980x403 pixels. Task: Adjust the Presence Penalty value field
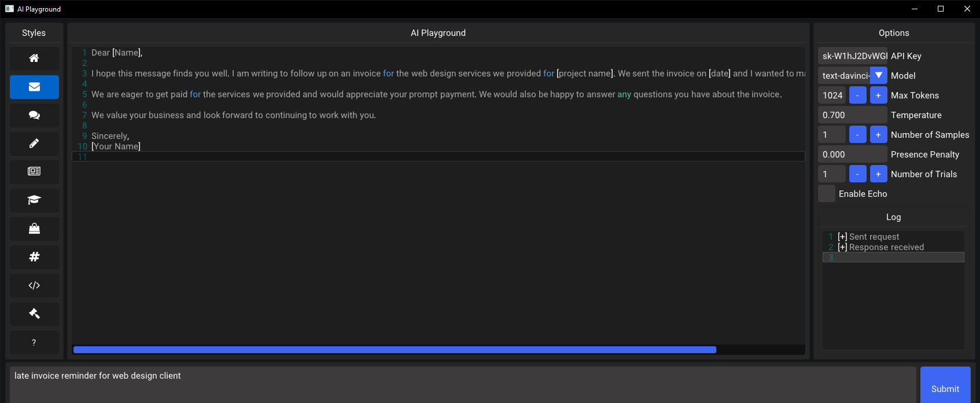(853, 154)
